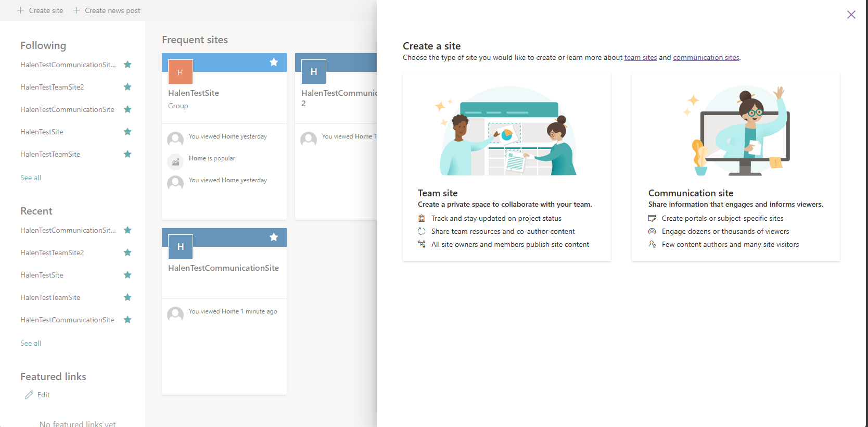The image size is (868, 427).
Task: Choose the Team site heading
Action: click(x=438, y=193)
